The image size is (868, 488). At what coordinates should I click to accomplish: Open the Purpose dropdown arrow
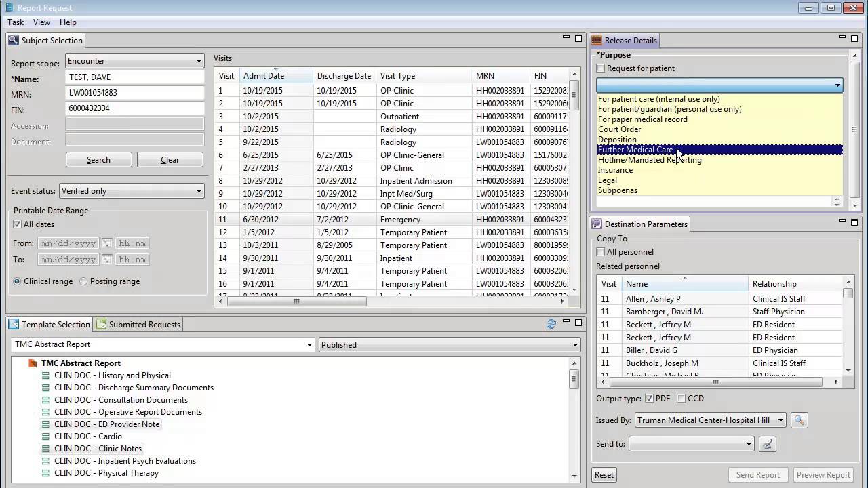[837, 85]
